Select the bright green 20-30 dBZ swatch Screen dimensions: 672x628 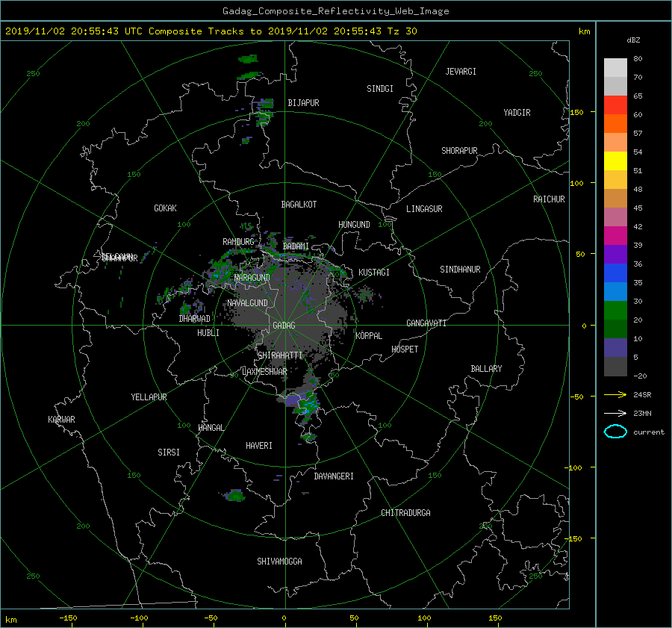[x=615, y=310]
